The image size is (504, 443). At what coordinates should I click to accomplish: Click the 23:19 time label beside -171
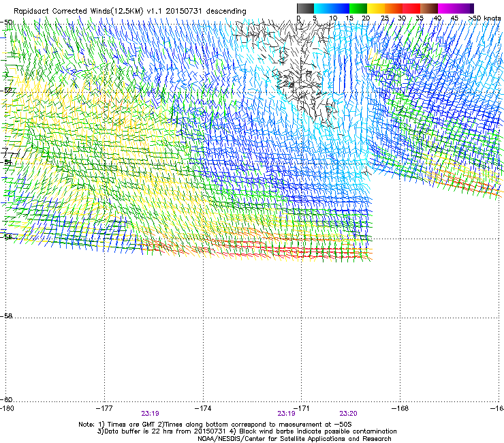(x=286, y=414)
